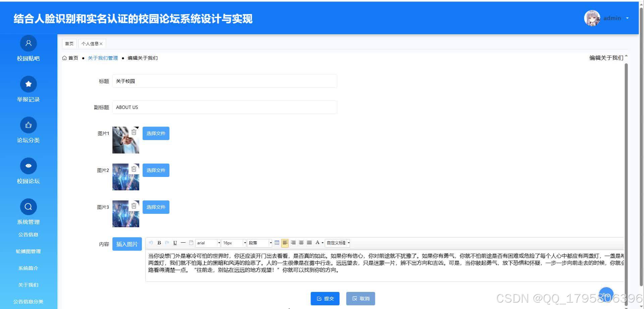Viewport: 644px width, 309px height.
Task: Toggle underline formatting in the editor
Action: [x=175, y=243]
